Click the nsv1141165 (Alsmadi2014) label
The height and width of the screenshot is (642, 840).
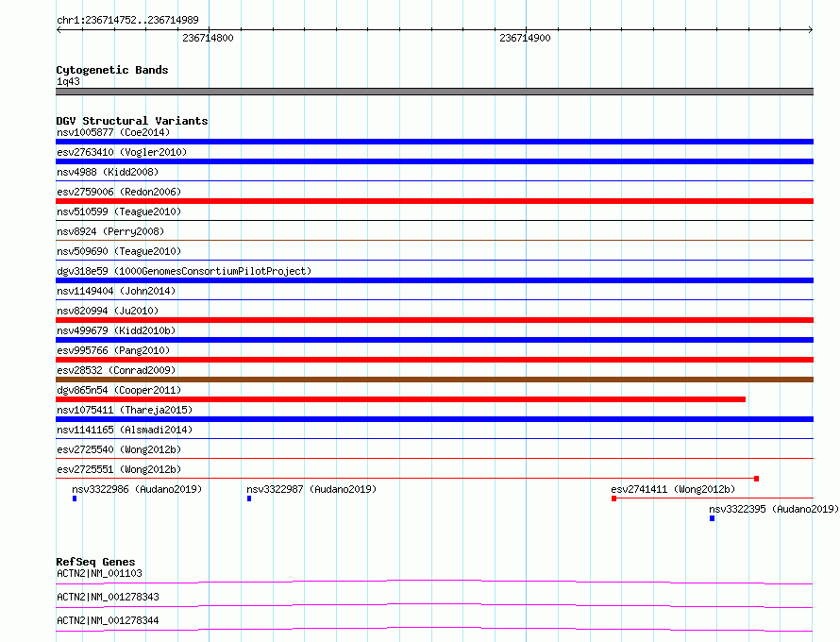tap(125, 430)
